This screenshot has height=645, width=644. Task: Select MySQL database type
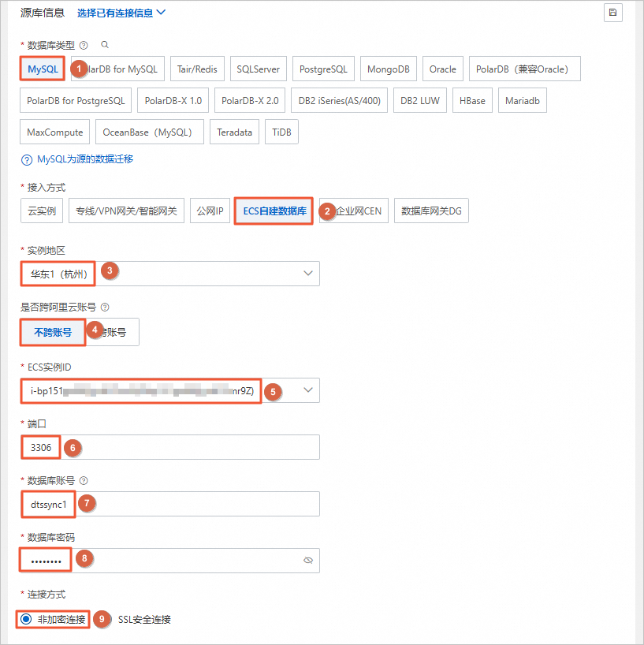point(43,69)
